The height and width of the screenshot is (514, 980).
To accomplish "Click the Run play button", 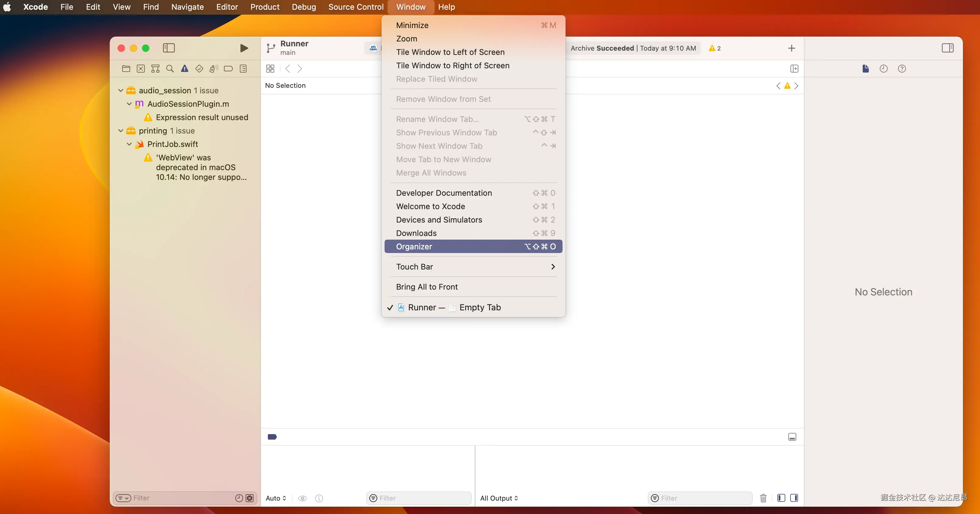I will point(244,48).
